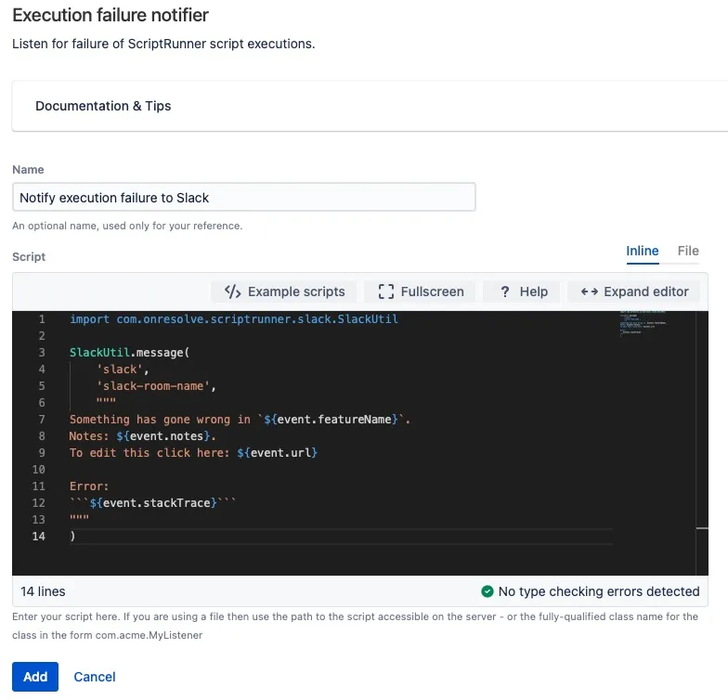The image size is (728, 700).
Task: Click the Name field label
Action: pos(28,169)
